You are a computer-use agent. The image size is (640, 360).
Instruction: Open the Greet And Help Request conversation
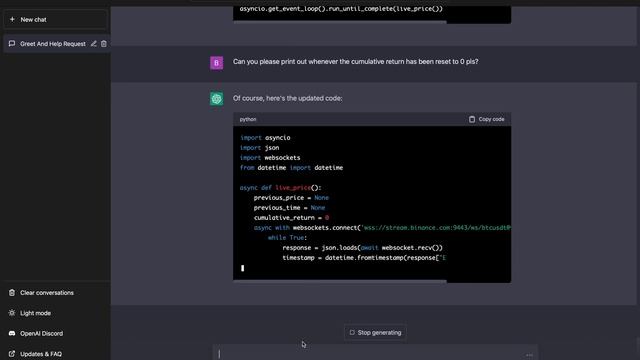point(53,44)
